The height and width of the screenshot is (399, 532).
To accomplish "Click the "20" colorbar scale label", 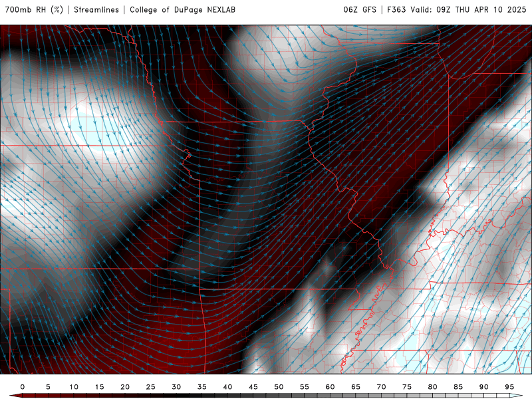I will pos(125,387).
